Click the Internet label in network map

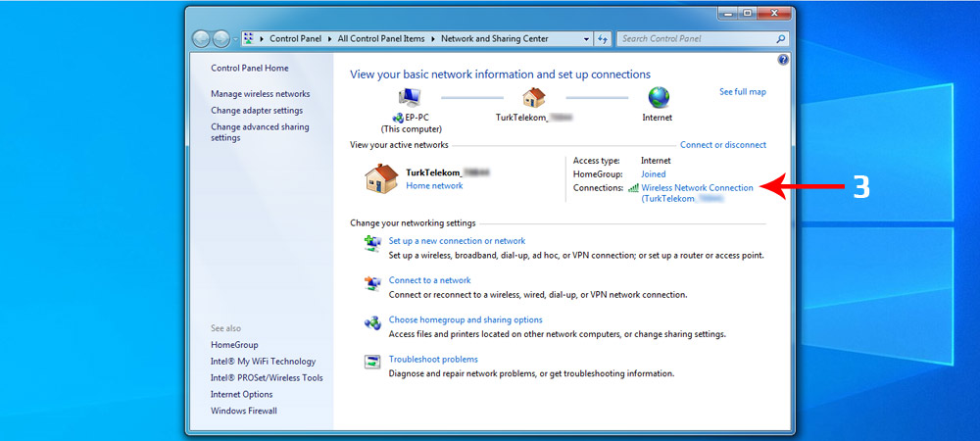pos(658,118)
